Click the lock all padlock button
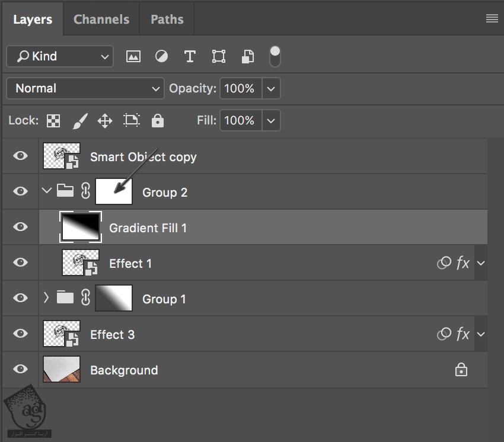Screen dimensions: 504x442 click(157, 121)
